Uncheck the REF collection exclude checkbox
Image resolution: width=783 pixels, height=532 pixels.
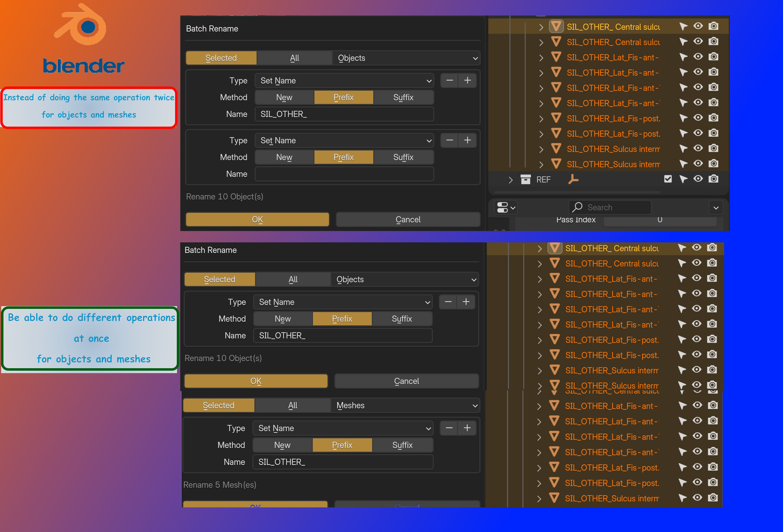coord(668,179)
